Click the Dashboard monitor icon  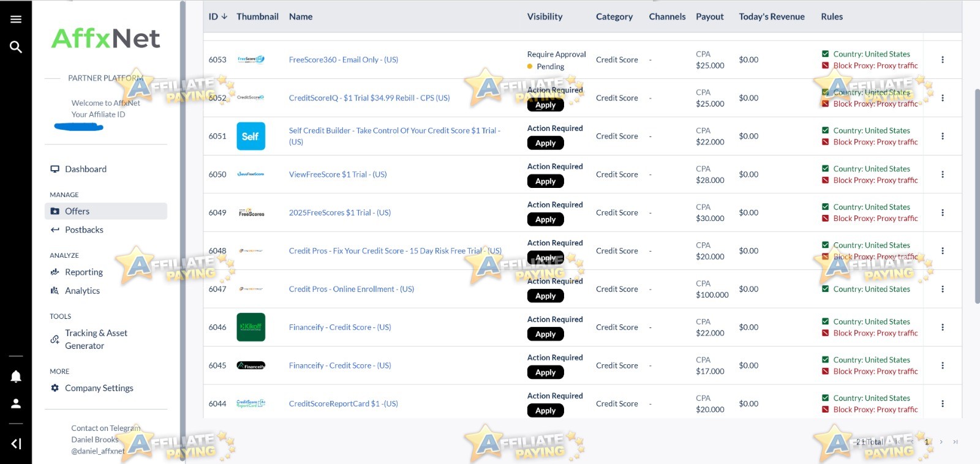point(55,169)
